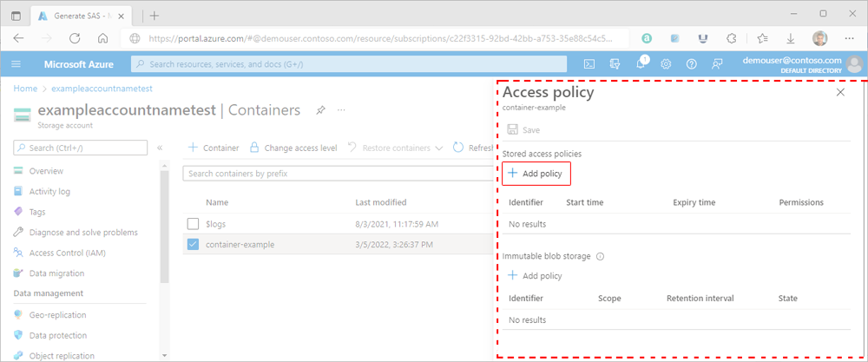The height and width of the screenshot is (362, 868).
Task: Click the Retention interval column header
Action: point(700,298)
